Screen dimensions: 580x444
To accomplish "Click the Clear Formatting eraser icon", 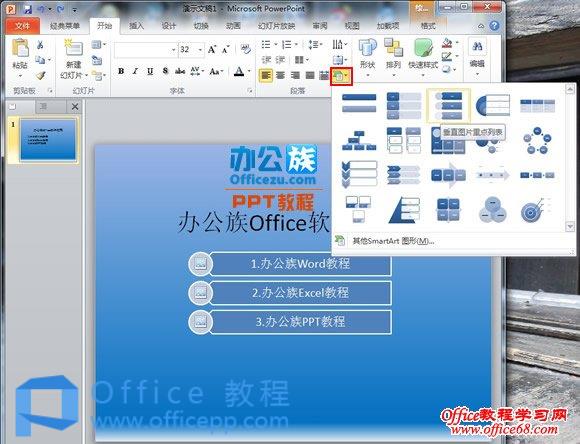I will tap(245, 49).
